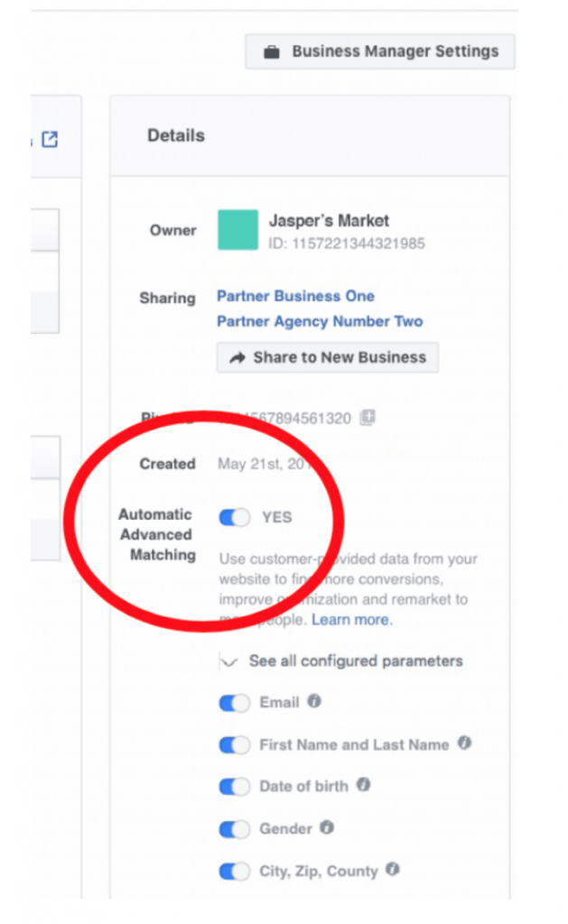Click info icon beside Gender
The height and width of the screenshot is (924, 568).
(327, 827)
